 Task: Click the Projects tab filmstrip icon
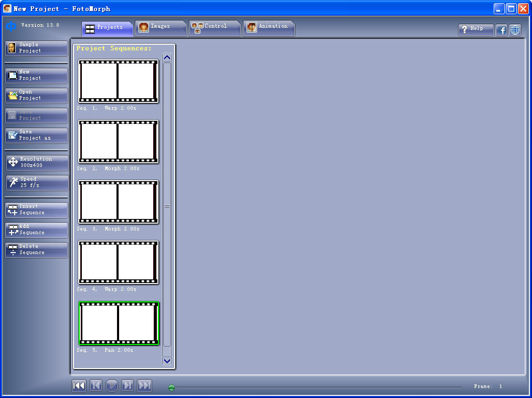90,29
